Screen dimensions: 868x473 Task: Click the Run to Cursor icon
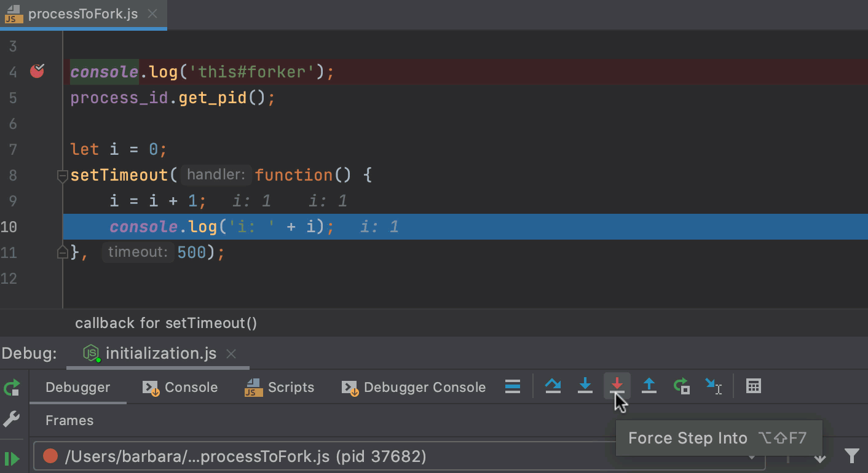pyautogui.click(x=713, y=386)
